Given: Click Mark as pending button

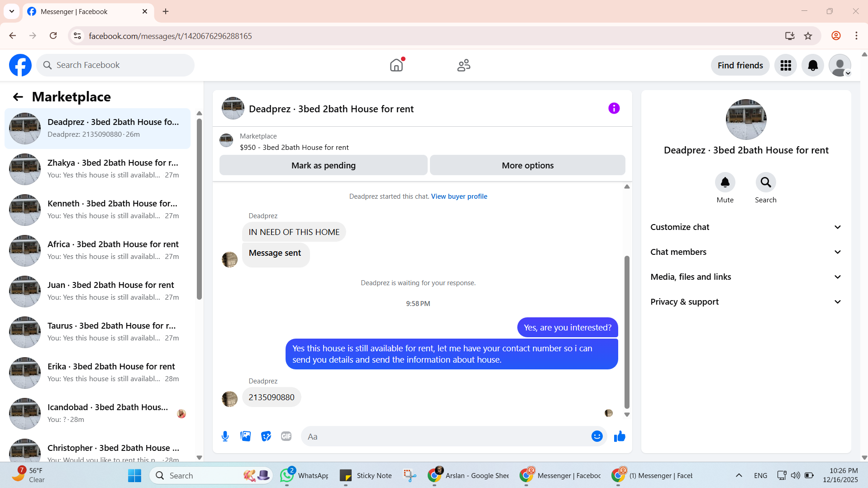Looking at the screenshot, I should point(324,165).
